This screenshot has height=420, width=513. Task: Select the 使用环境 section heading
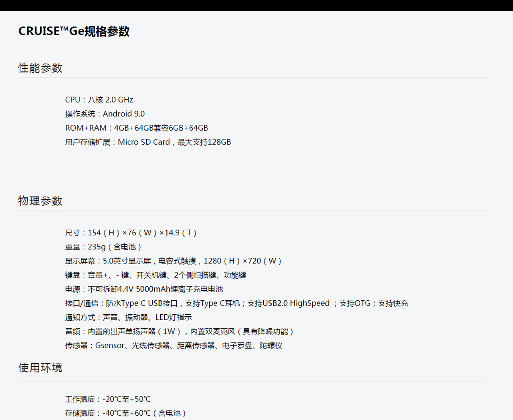tap(40, 368)
